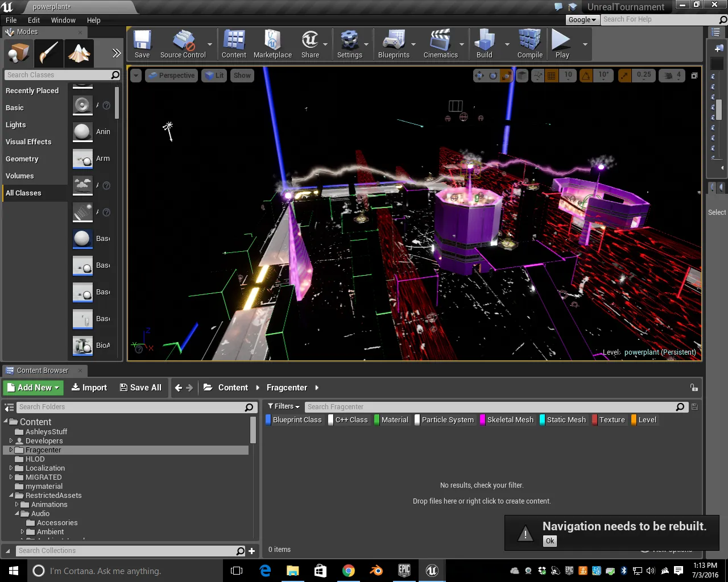Select Paint mode brush icon
This screenshot has height=582, width=728.
48,53
